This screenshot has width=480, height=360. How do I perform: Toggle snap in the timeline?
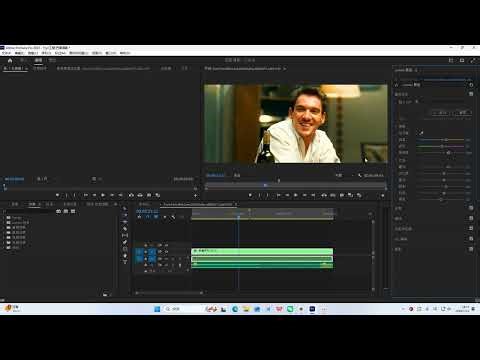point(148,217)
